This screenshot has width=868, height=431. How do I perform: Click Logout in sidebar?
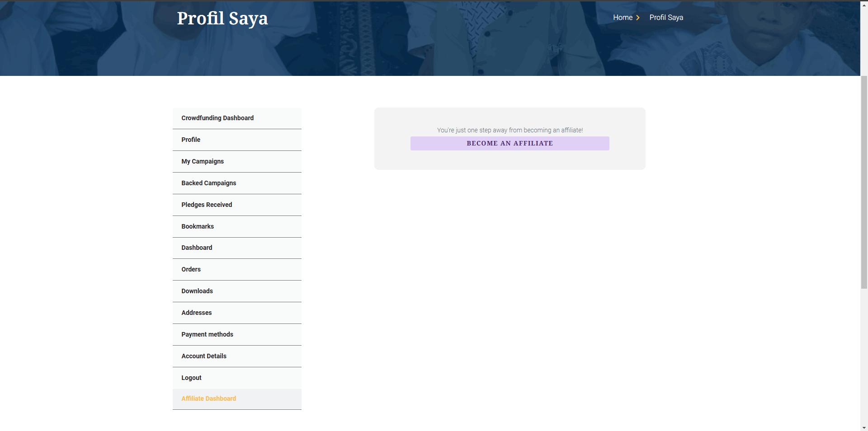point(237,378)
